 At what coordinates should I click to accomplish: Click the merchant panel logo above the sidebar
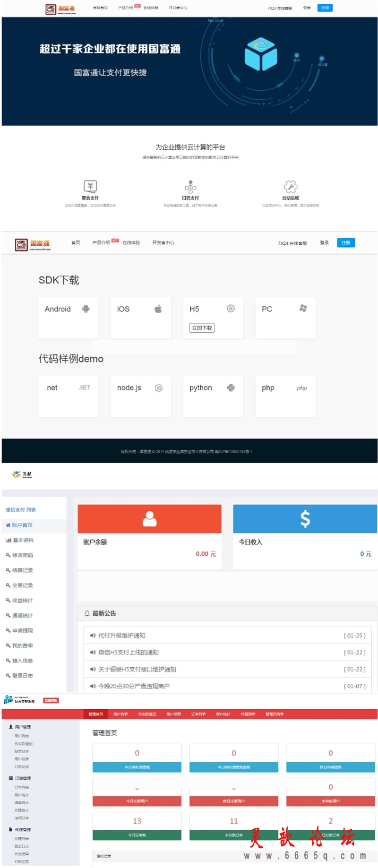pos(22,474)
